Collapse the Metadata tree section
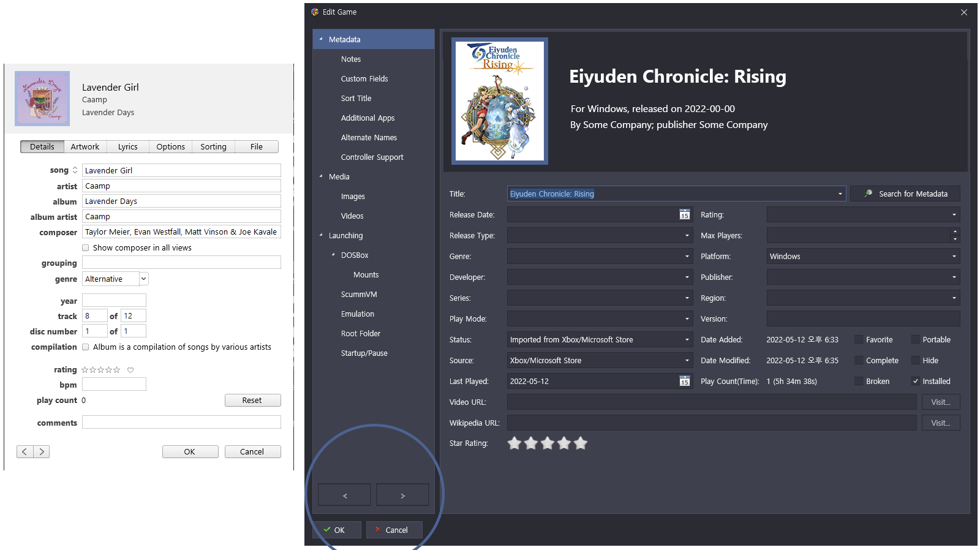Screen dimensions: 980x550 pyautogui.click(x=321, y=39)
